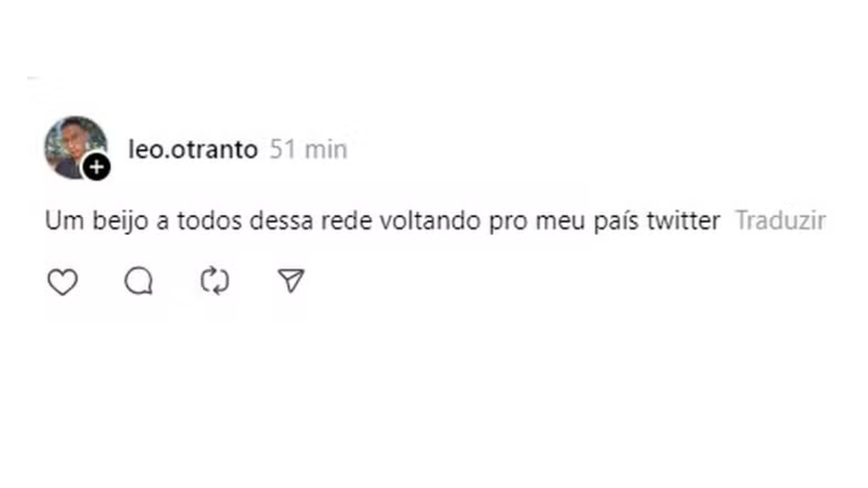Open replies via the comment bubble icon
The height and width of the screenshot is (488, 868).
[x=138, y=282]
